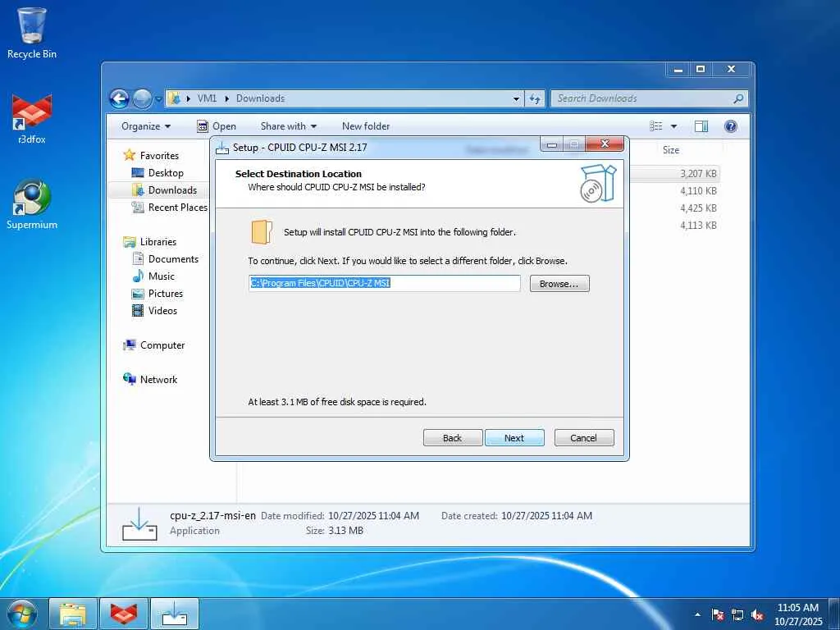The image size is (840, 630).
Task: Open the Music library
Action: click(x=162, y=276)
